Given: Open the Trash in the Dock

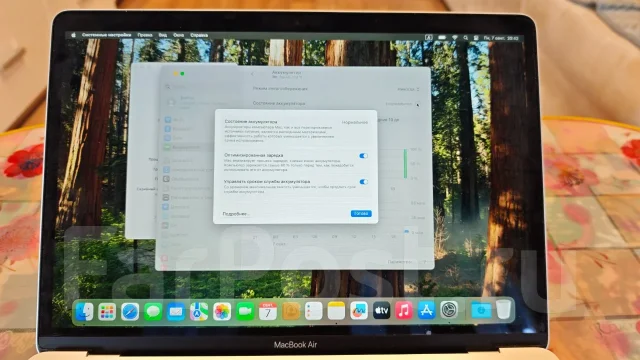Looking at the screenshot, I should [x=503, y=309].
